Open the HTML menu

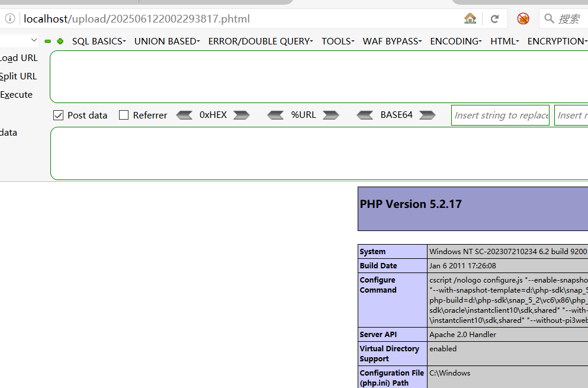coord(505,41)
